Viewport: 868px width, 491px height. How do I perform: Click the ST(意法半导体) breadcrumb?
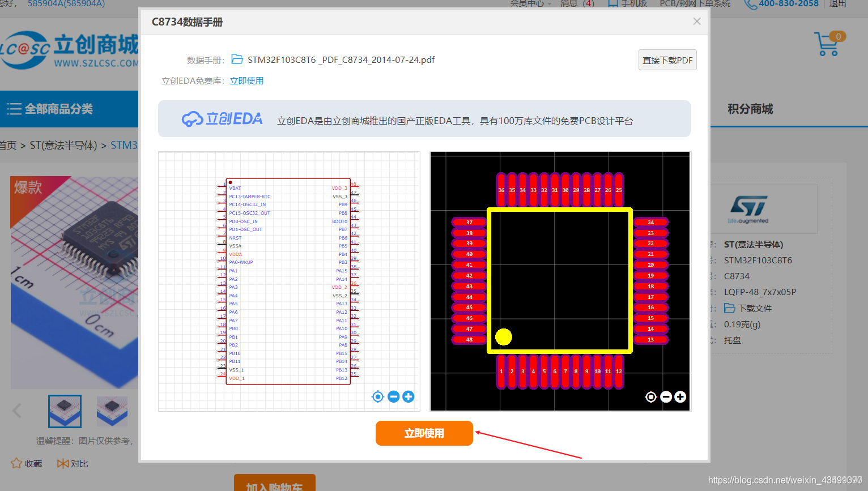(x=63, y=145)
